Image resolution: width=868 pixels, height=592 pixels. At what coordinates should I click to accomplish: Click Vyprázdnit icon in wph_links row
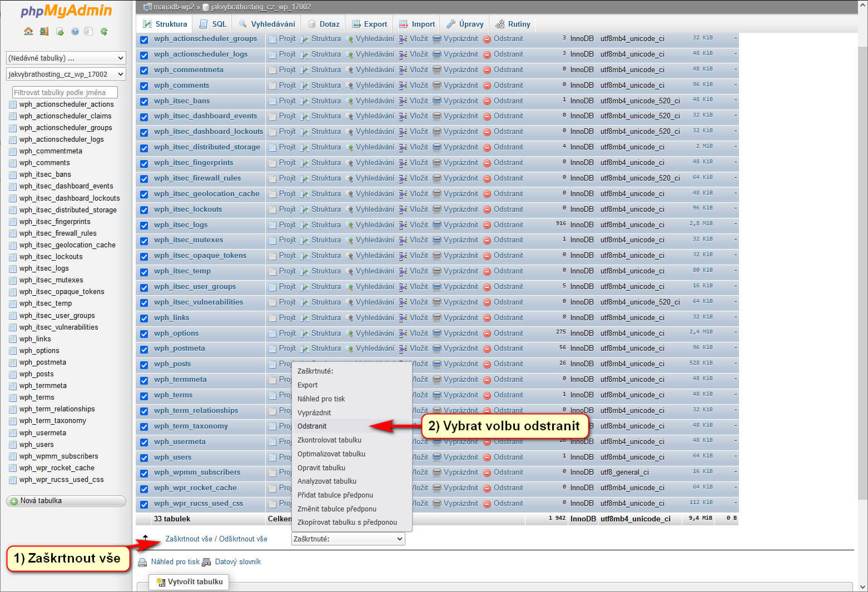click(437, 318)
